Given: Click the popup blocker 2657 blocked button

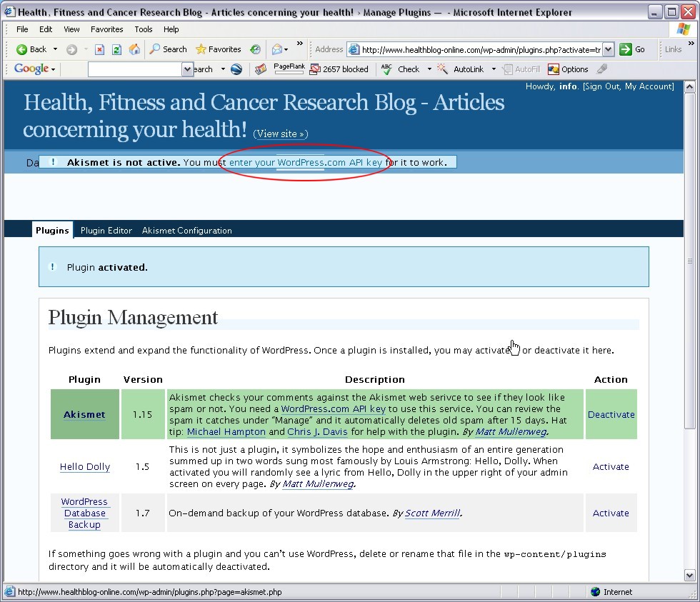Looking at the screenshot, I should [x=339, y=69].
